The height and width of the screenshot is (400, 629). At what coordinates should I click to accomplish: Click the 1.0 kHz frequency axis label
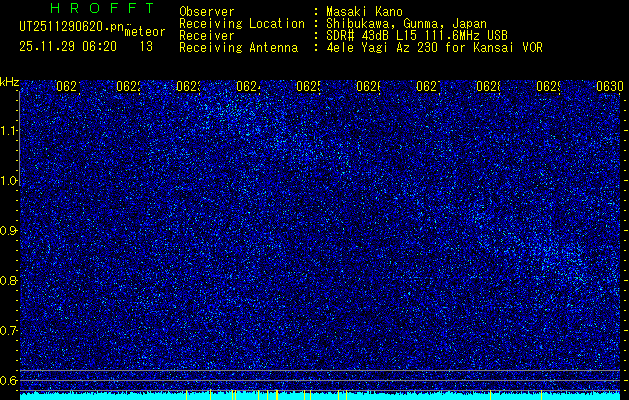coord(8,181)
